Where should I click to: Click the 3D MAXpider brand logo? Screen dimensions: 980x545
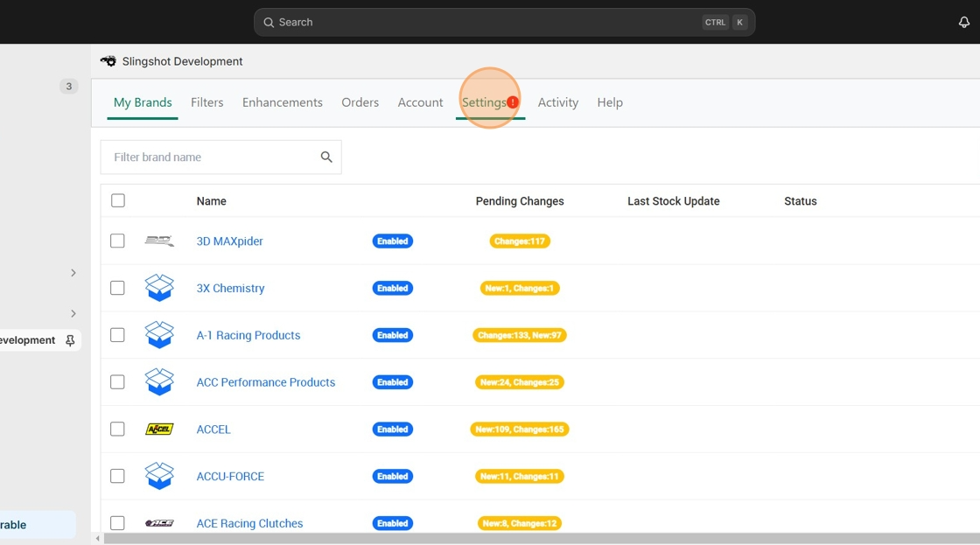[x=159, y=241]
